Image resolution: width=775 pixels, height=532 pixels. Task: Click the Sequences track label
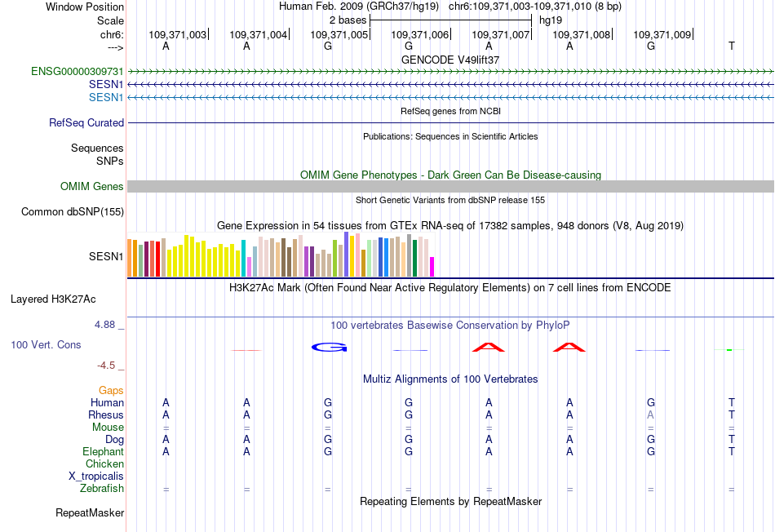point(97,148)
